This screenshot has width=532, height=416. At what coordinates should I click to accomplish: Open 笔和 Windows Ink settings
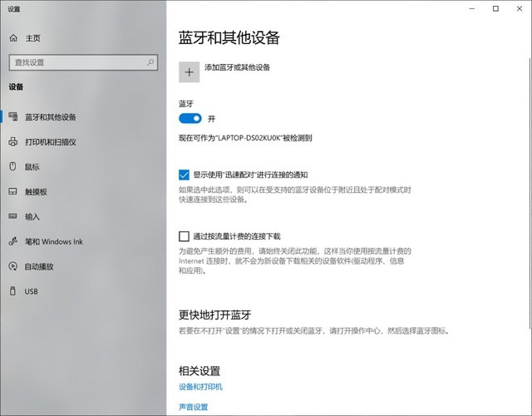54,242
